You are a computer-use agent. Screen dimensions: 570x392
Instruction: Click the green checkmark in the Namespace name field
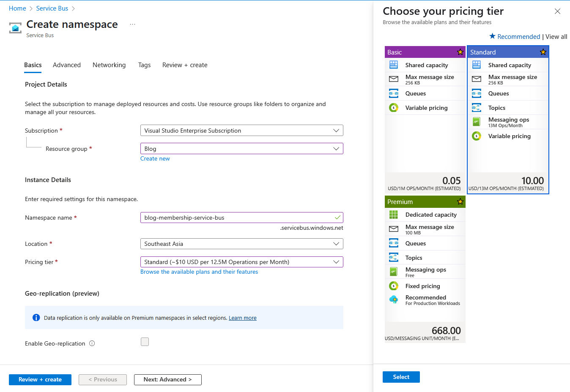[337, 218]
